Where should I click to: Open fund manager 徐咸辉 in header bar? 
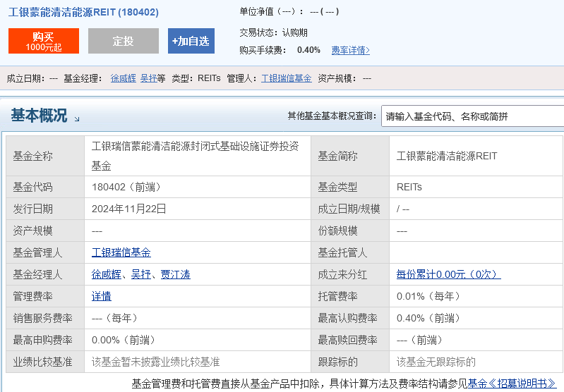tap(124, 78)
